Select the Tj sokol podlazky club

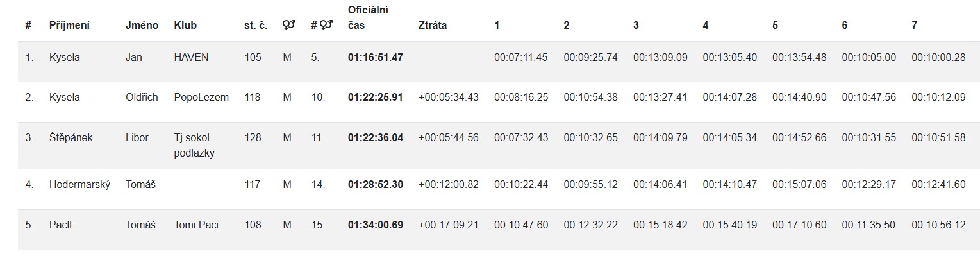click(x=194, y=145)
